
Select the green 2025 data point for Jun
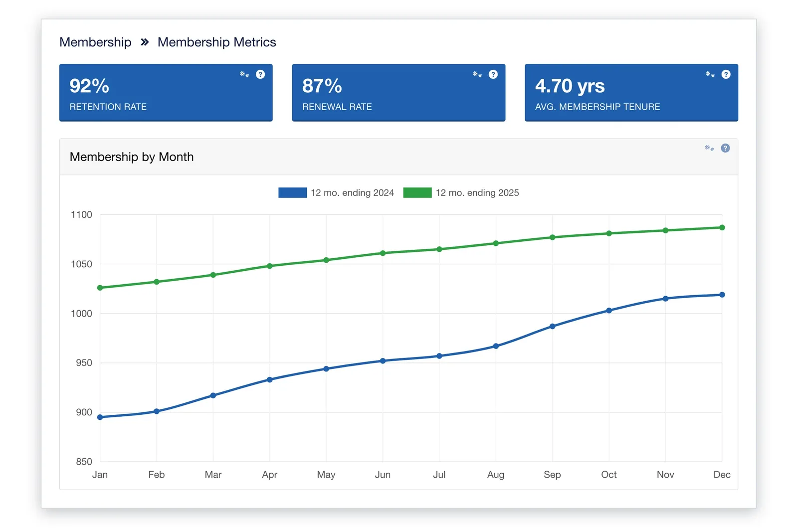tap(383, 253)
